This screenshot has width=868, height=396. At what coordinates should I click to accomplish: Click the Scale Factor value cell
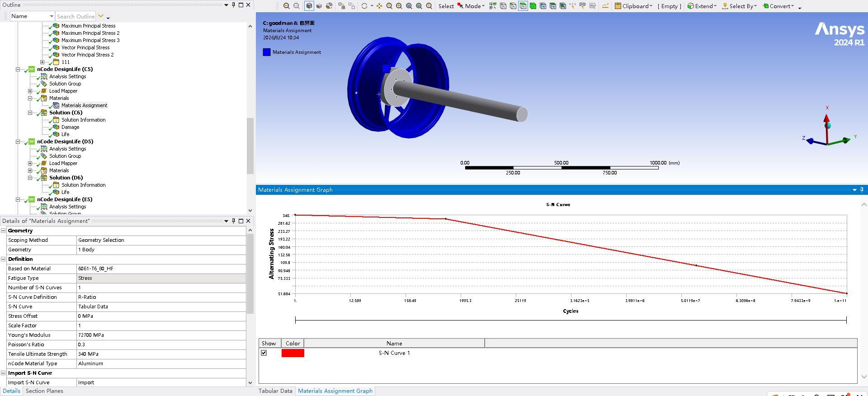click(161, 325)
